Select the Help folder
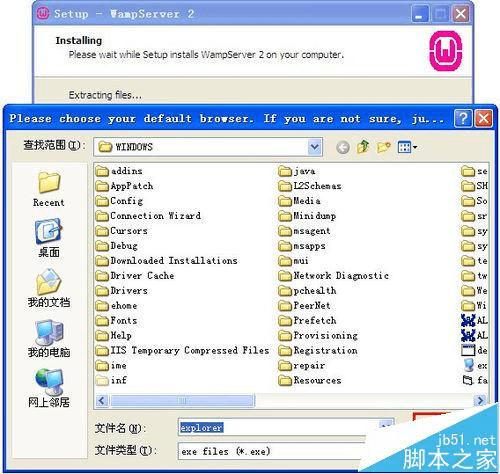This screenshot has height=474, width=500. [x=114, y=336]
